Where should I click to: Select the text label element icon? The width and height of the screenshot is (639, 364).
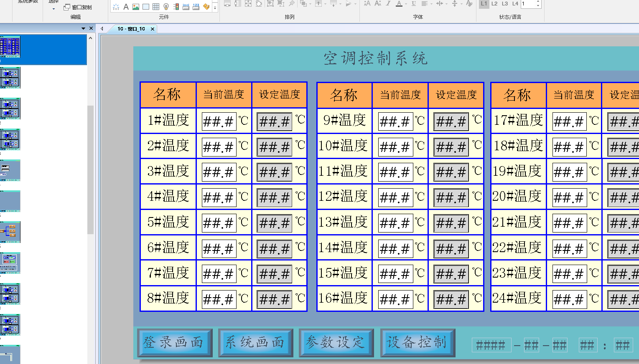(126, 7)
